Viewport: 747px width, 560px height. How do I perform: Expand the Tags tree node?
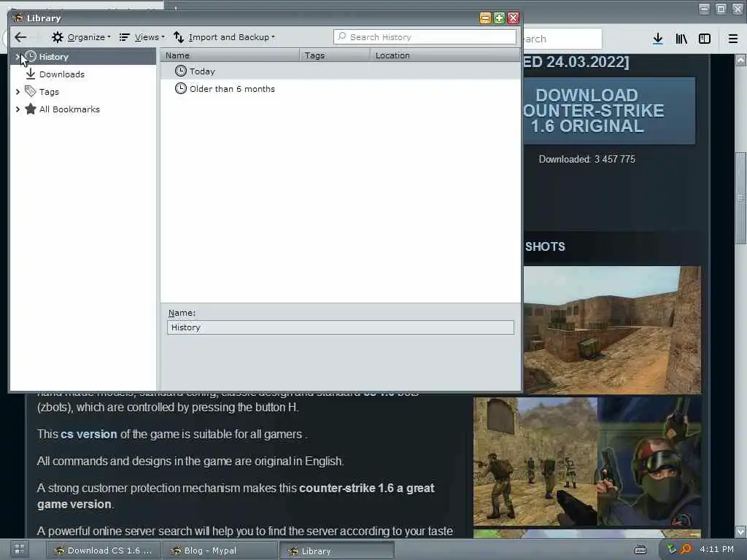point(18,92)
